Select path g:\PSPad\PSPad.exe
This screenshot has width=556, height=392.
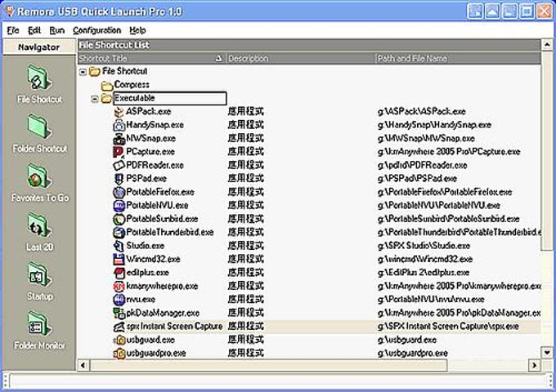tap(417, 179)
